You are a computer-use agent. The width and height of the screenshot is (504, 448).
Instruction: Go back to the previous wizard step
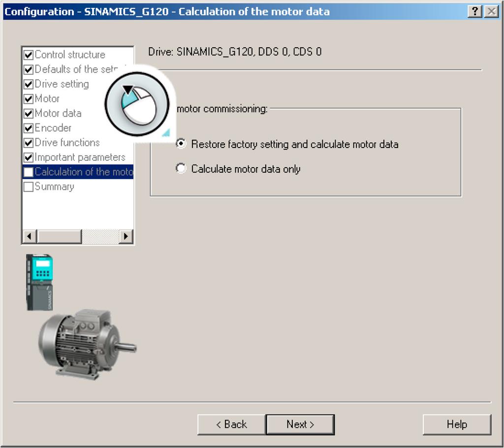231,424
